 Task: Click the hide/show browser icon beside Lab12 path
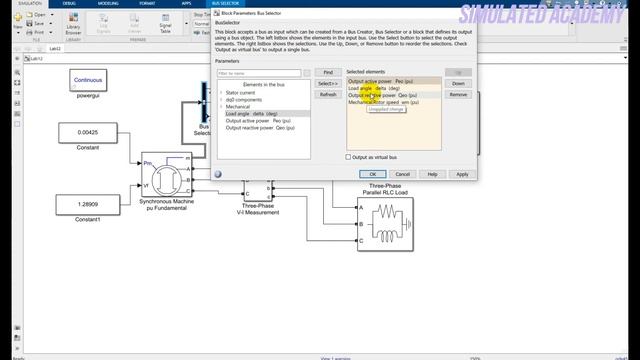tap(17, 58)
